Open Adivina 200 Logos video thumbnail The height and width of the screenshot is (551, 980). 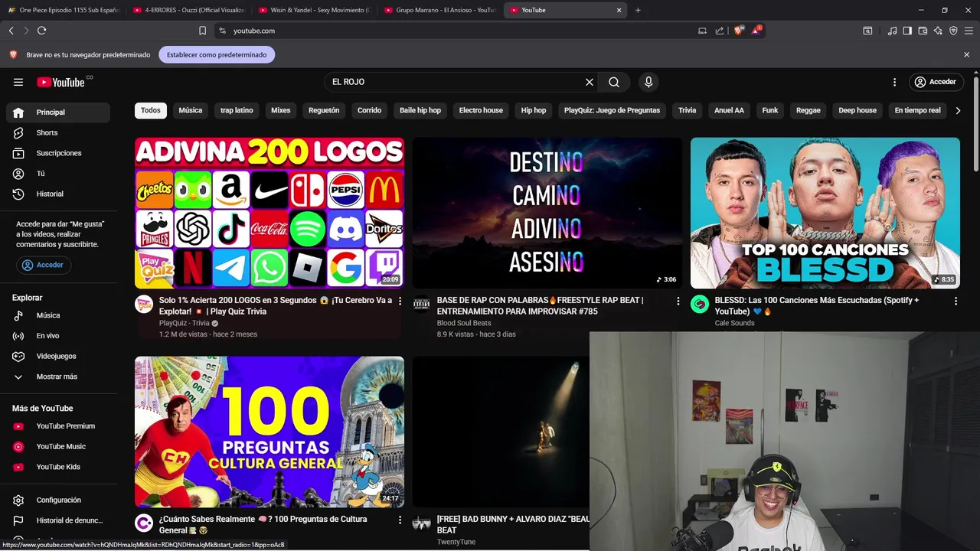[269, 213]
